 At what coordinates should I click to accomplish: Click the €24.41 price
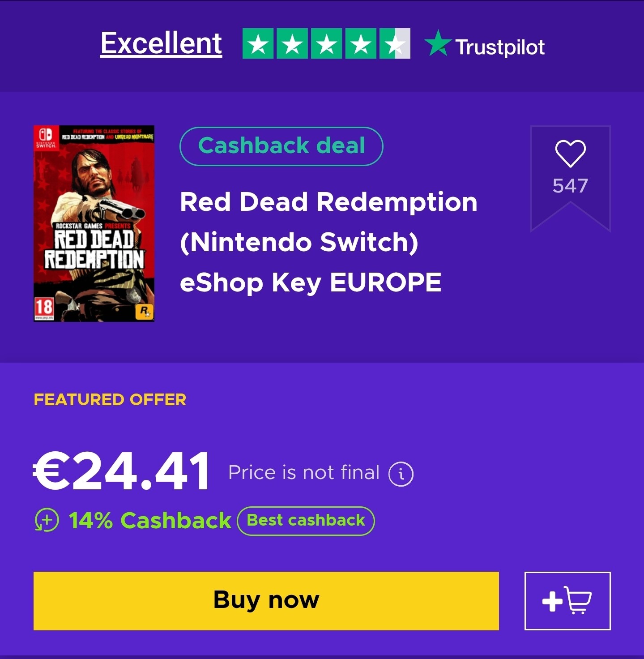coord(121,471)
